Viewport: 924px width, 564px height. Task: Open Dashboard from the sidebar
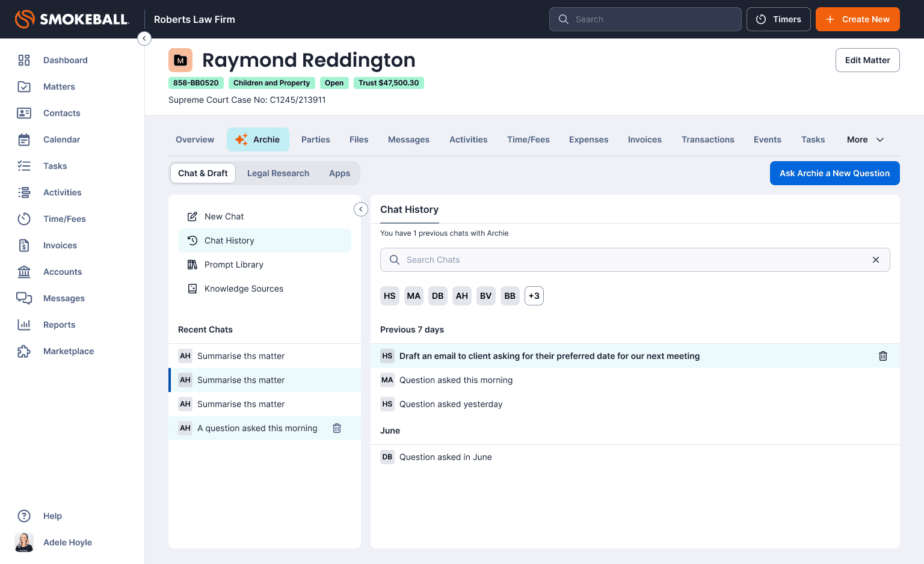coord(65,60)
